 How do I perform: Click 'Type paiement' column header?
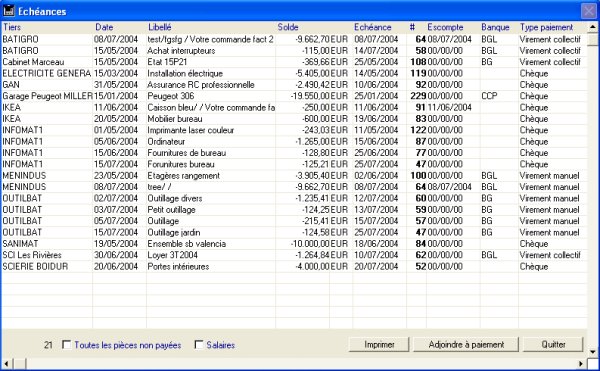coord(546,27)
